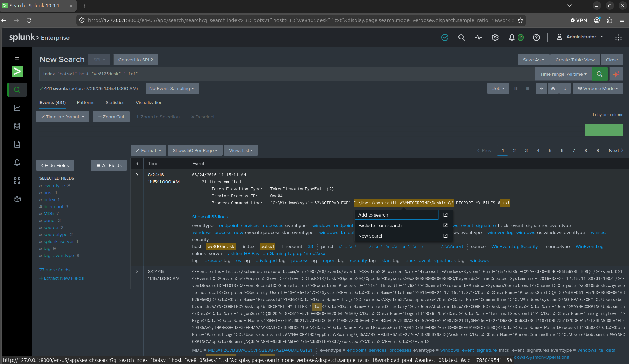Open Show: 50 Per Page dropdown
Screen dimensions: 629x364
coord(195,150)
